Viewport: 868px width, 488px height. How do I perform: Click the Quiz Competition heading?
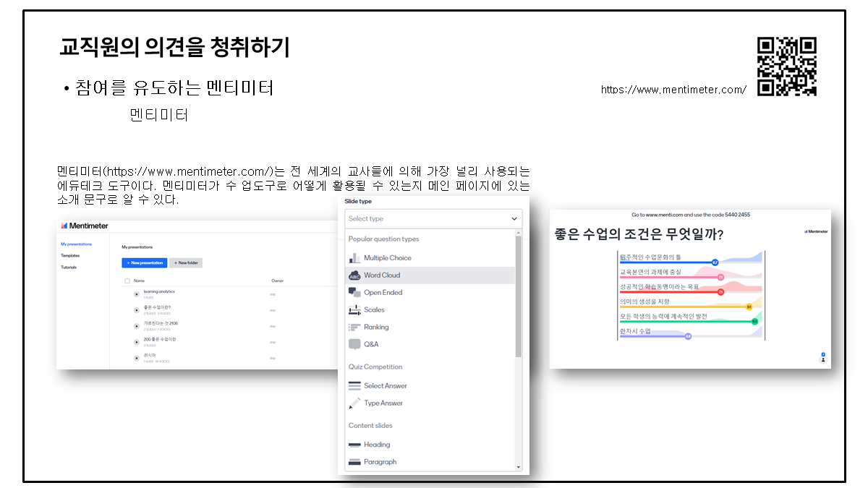375,367
